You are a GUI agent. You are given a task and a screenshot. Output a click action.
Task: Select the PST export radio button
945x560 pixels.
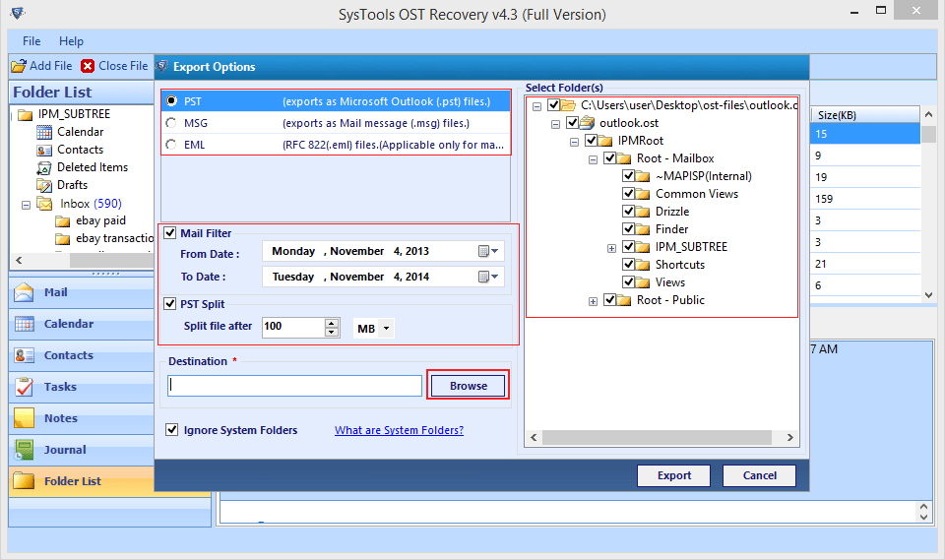click(x=171, y=100)
